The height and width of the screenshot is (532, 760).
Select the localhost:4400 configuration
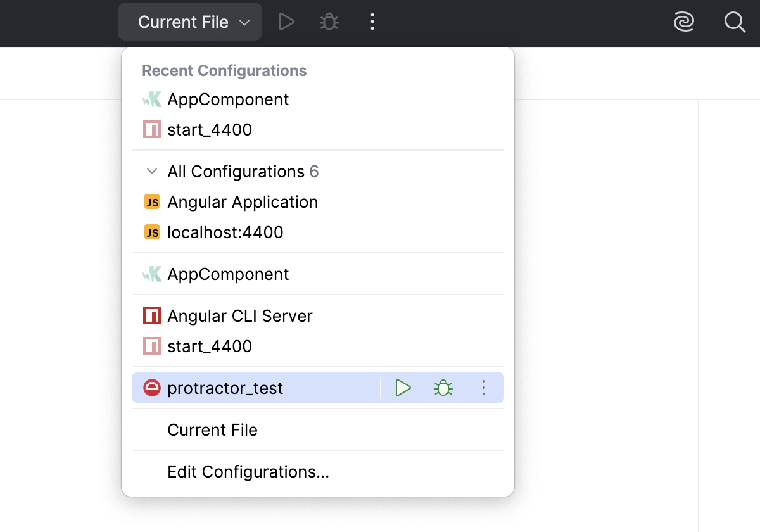(x=318, y=232)
